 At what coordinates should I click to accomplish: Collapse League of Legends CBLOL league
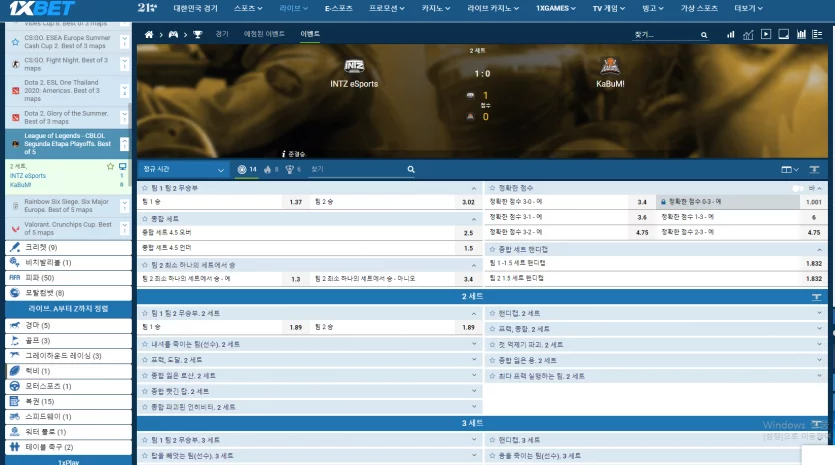(124, 144)
